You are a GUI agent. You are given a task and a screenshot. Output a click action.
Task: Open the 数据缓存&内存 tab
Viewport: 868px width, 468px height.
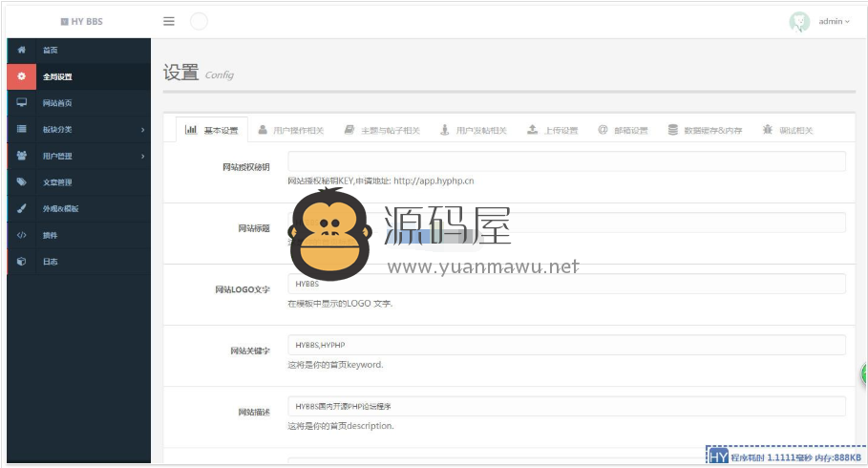pos(705,130)
